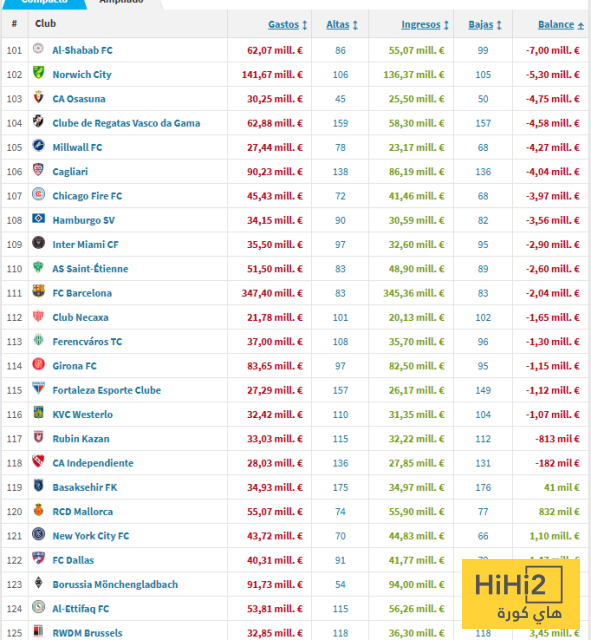This screenshot has width=591, height=640.
Task: Click the Rubin Kazan crest
Action: pyautogui.click(x=38, y=438)
